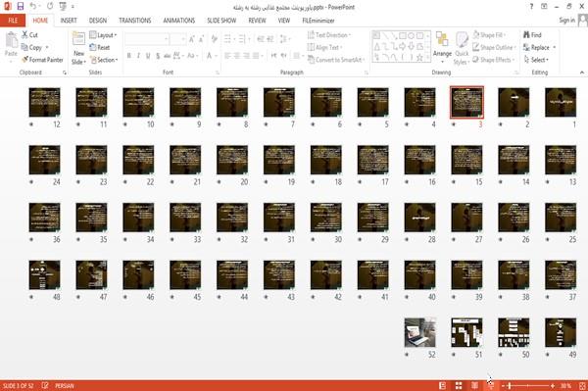
Task: Add a New Slide
Action: 78,48
